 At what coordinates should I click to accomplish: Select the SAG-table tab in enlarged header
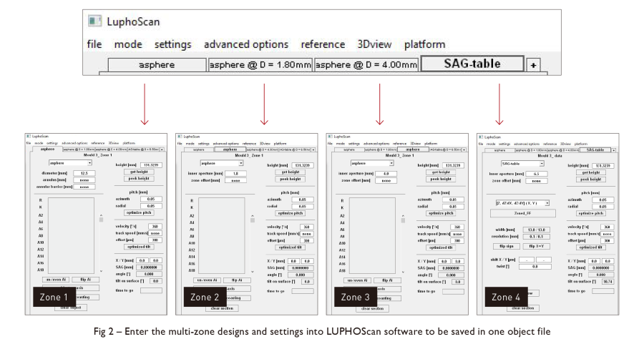pos(472,64)
